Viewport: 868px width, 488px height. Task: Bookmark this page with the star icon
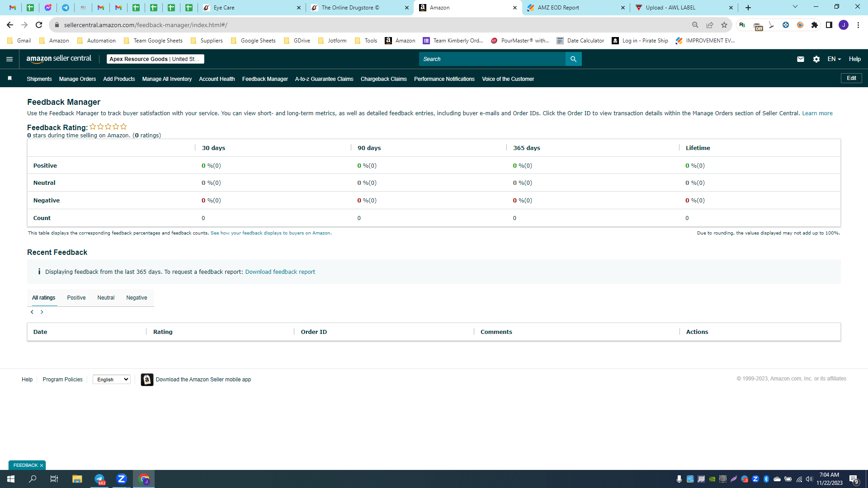[724, 25]
